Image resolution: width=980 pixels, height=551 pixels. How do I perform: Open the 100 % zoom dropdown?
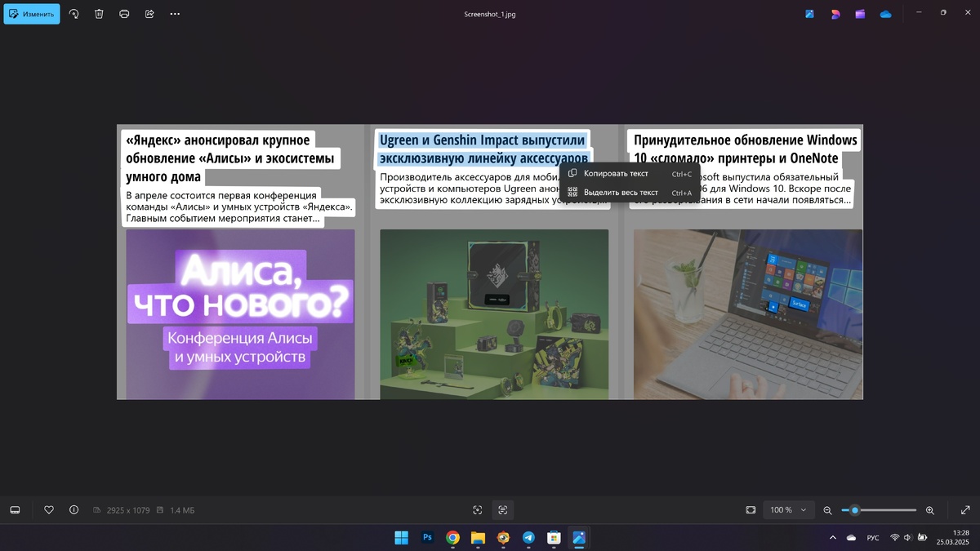pos(788,510)
